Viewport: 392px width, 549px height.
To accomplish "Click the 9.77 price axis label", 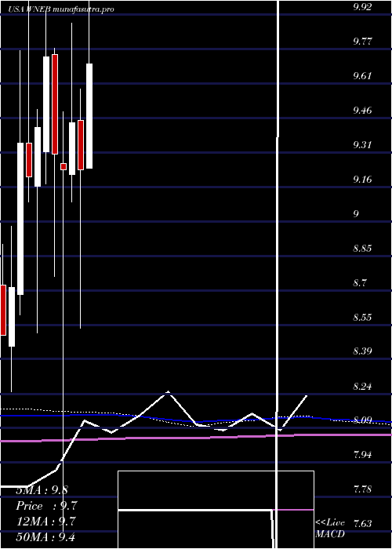I will point(362,42).
